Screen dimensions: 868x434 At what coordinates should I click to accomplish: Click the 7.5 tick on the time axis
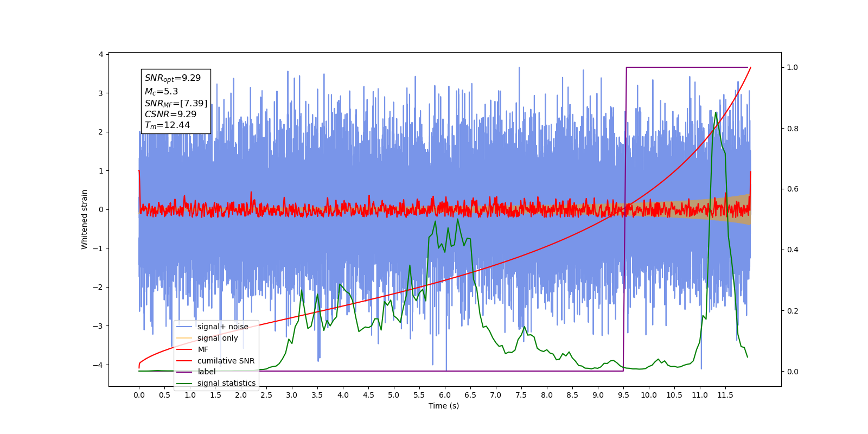coord(521,395)
